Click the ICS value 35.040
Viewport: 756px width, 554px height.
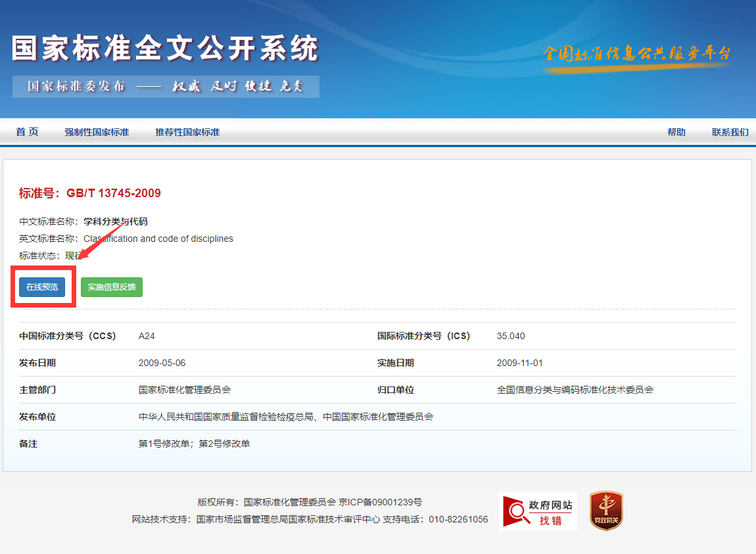click(x=511, y=336)
